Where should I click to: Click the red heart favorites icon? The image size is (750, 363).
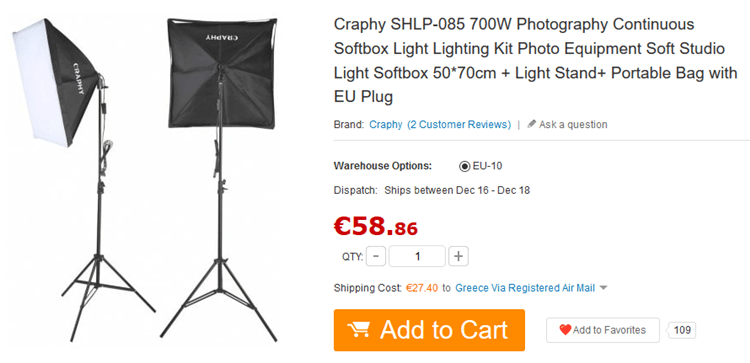(x=565, y=330)
